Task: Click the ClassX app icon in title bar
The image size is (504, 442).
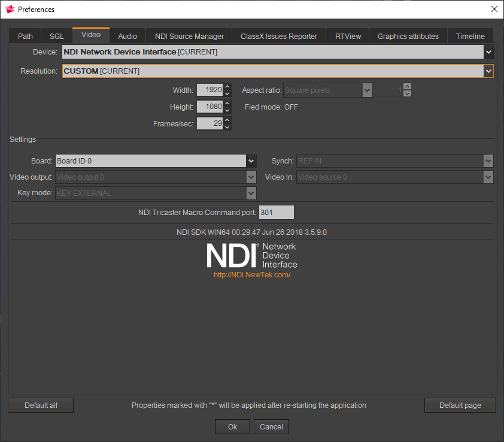Action: (x=10, y=9)
